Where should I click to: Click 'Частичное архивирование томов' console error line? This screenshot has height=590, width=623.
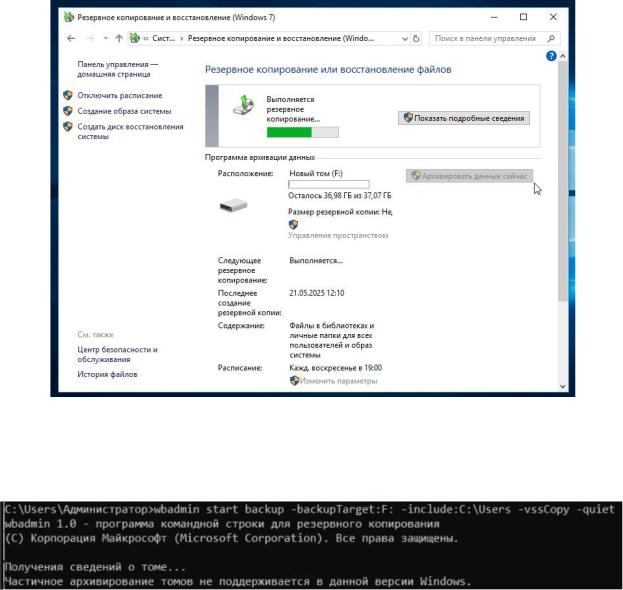(238, 582)
